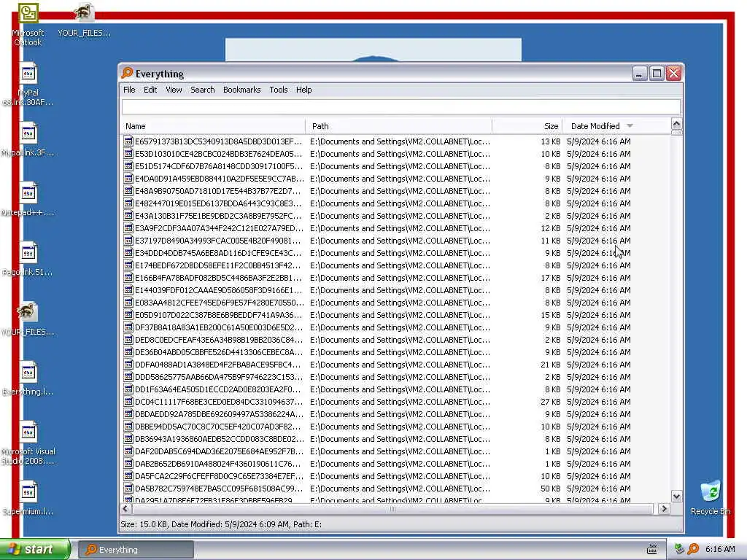Screen dimensions: 747x560
Task: Click the horizontal scroll left arrow
Action: [125, 508]
